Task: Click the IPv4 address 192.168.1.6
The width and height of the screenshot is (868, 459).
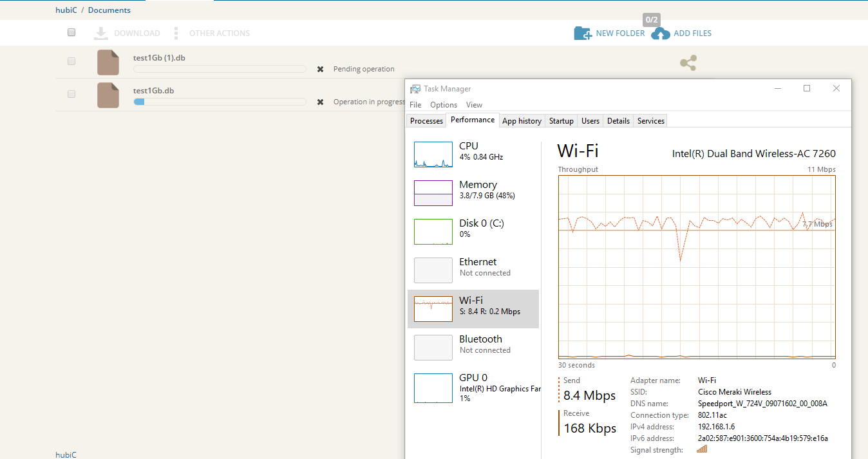Action: tap(716, 427)
